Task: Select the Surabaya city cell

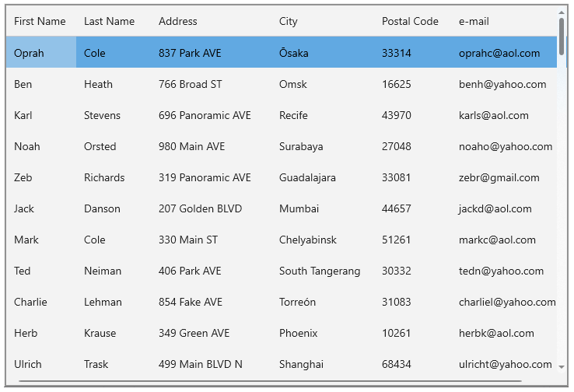Action: (301, 146)
